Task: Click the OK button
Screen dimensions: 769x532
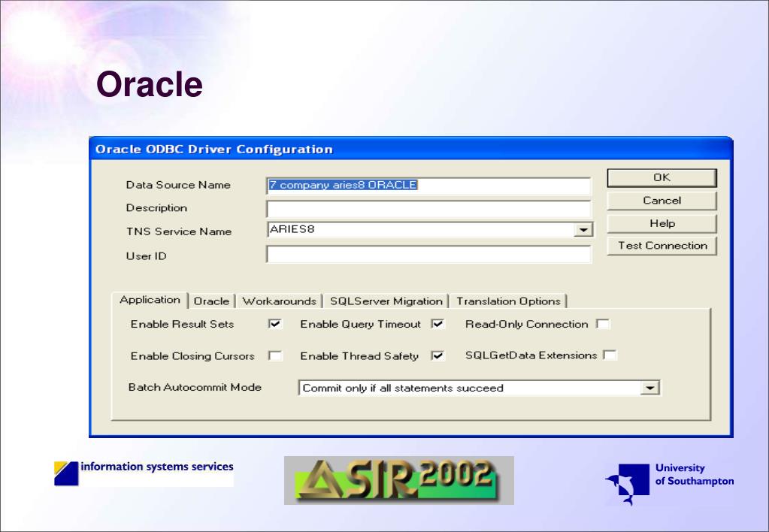Action: tap(662, 178)
